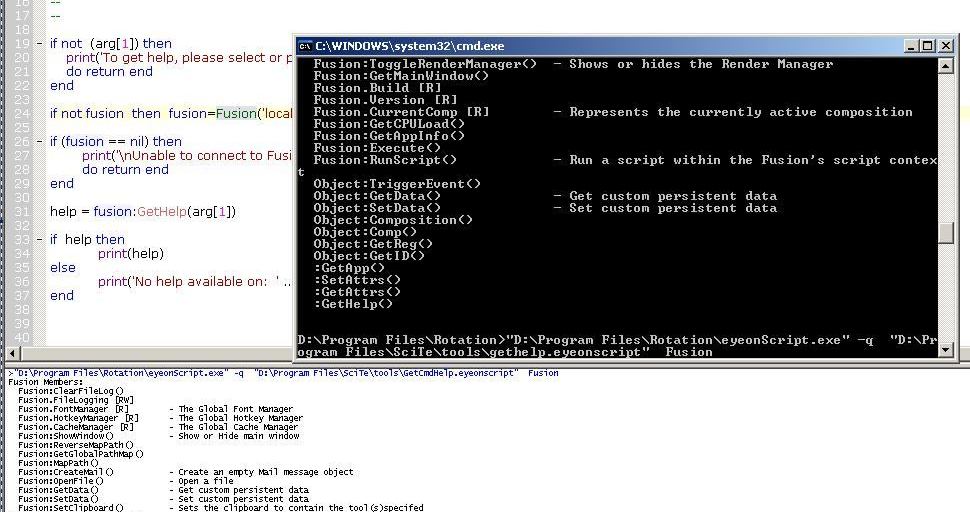Click 'Fusion:GetGlobalPathMap()' in the output pane
Viewport: 970px width, 512px height.
coord(80,454)
